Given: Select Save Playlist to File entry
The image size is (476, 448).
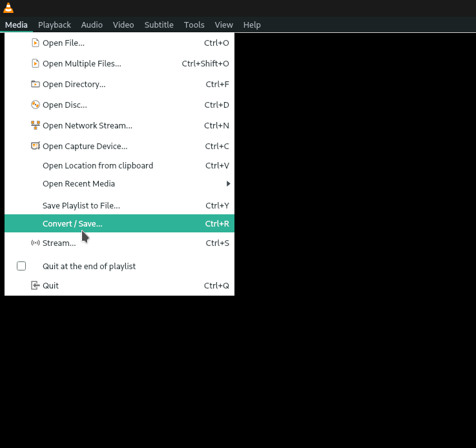Looking at the screenshot, I should [81, 206].
